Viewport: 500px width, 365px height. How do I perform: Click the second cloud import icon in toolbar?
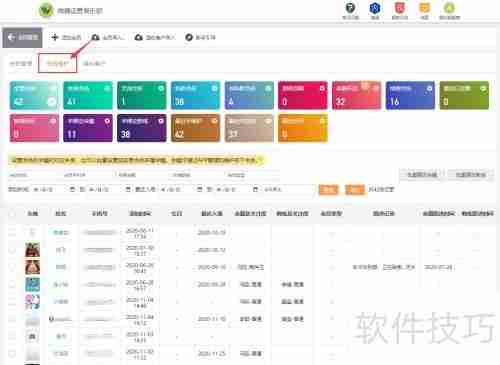pos(139,37)
